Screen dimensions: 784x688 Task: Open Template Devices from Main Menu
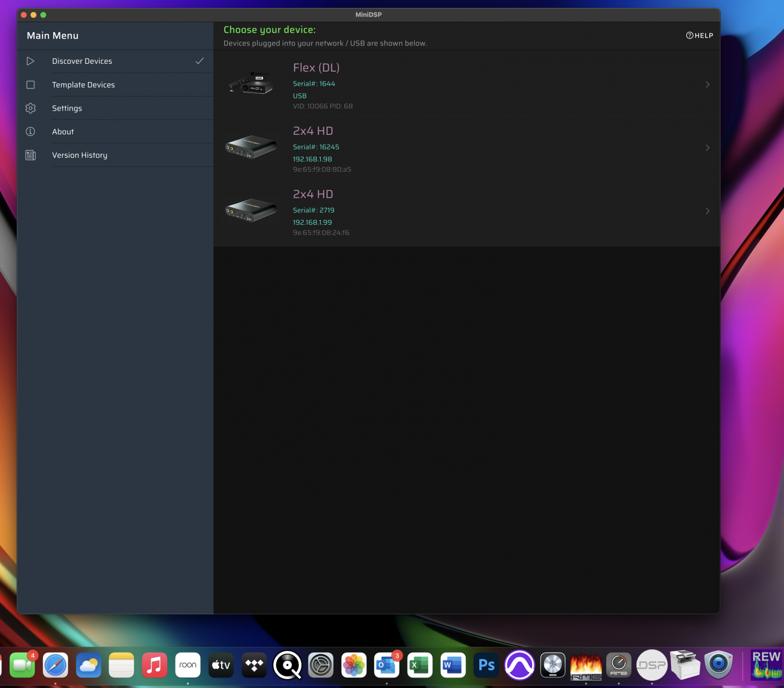pos(115,85)
